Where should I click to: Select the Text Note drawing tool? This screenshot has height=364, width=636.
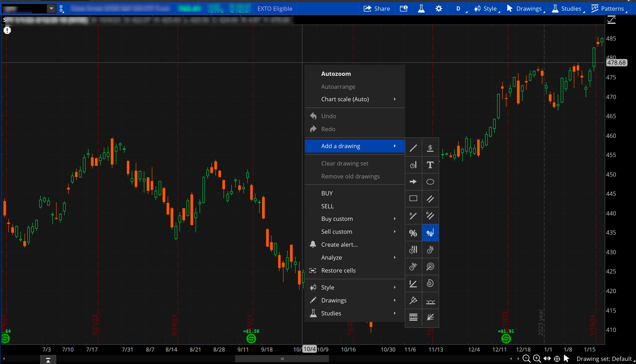coord(430,165)
